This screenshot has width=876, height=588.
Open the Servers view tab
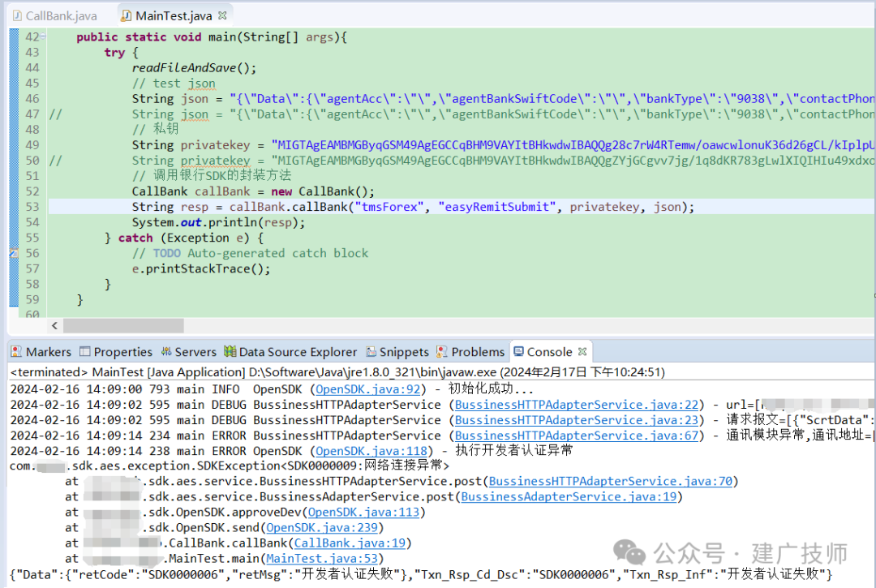click(x=188, y=352)
